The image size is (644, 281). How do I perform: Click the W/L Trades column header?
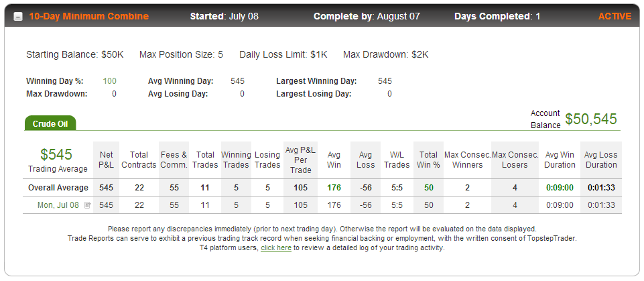point(397,160)
